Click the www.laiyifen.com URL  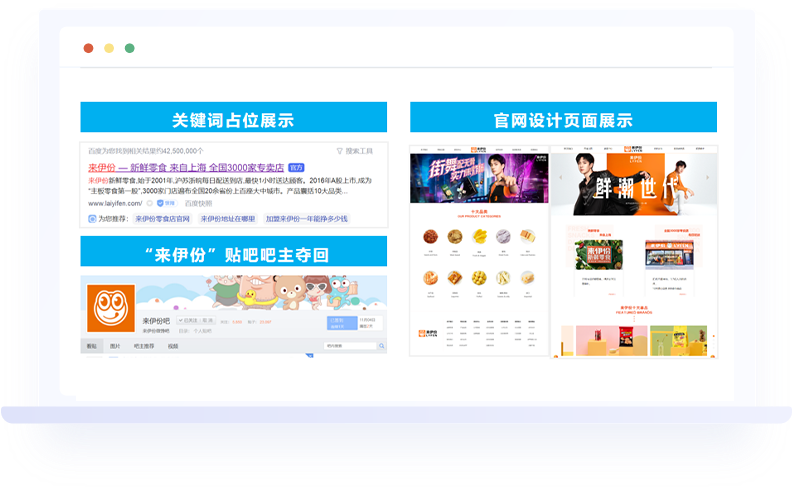115,203
